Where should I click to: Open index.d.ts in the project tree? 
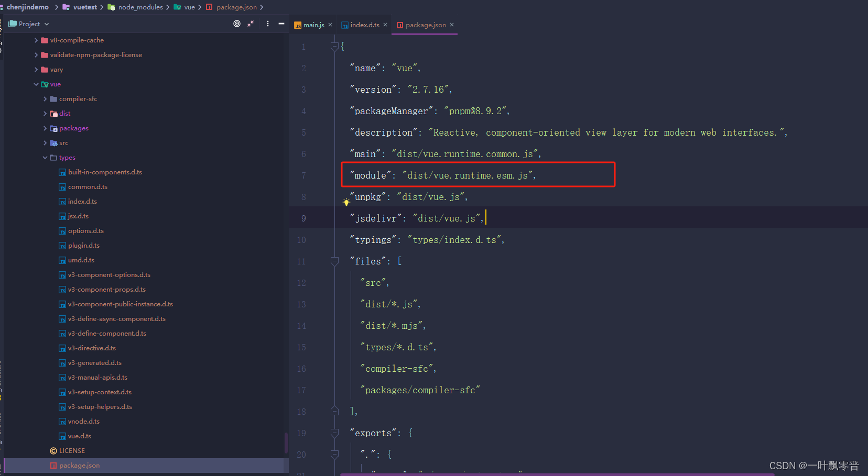click(82, 202)
